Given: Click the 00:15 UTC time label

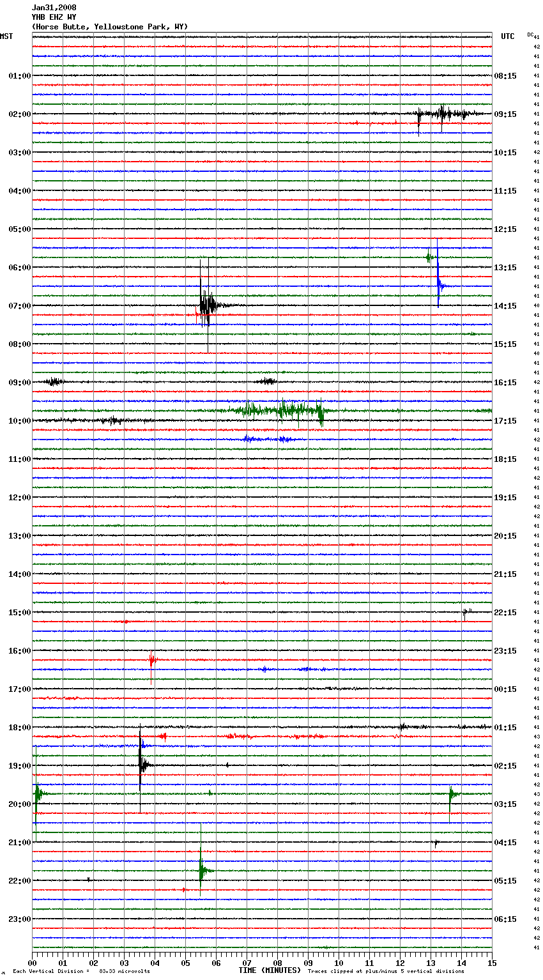Looking at the screenshot, I should click(x=505, y=689).
